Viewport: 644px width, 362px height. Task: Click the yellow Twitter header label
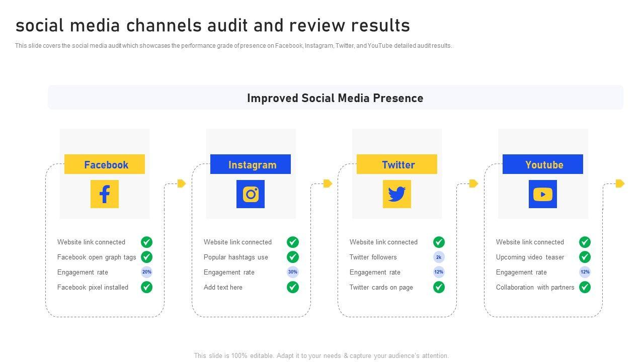396,164
